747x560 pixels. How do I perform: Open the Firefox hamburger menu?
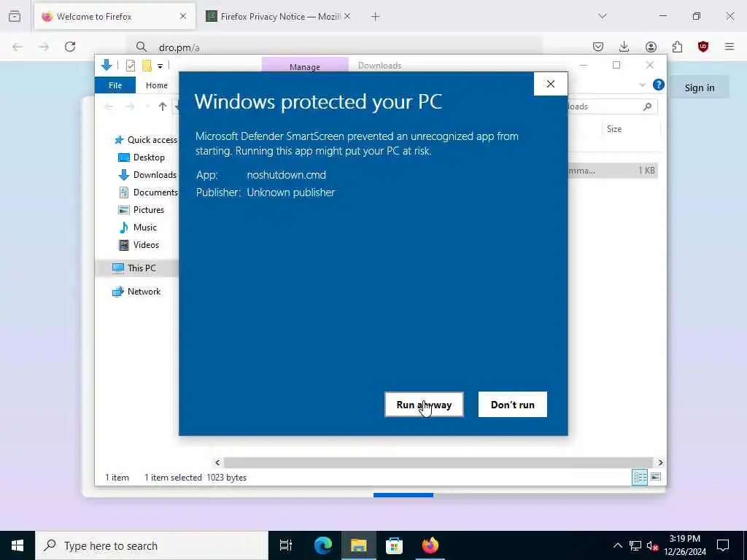pyautogui.click(x=729, y=47)
